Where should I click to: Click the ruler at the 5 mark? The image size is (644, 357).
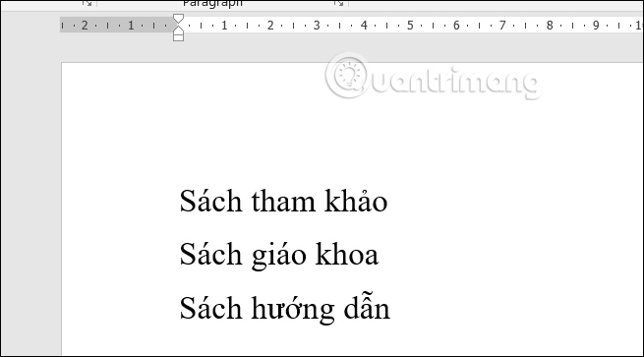(x=410, y=26)
